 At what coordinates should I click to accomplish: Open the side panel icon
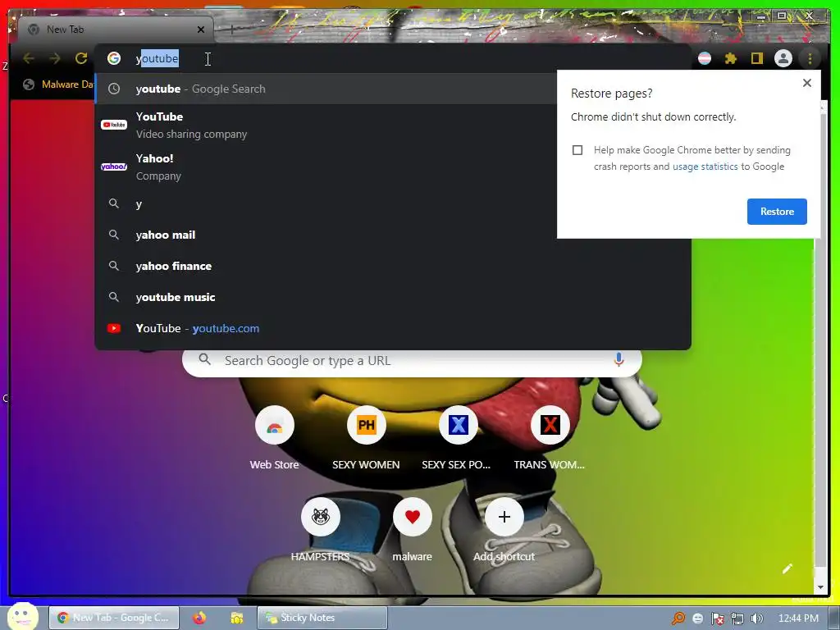point(756,58)
